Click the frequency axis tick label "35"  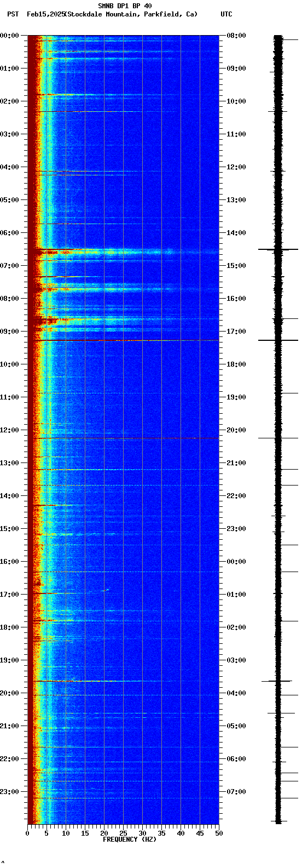[x=161, y=834]
